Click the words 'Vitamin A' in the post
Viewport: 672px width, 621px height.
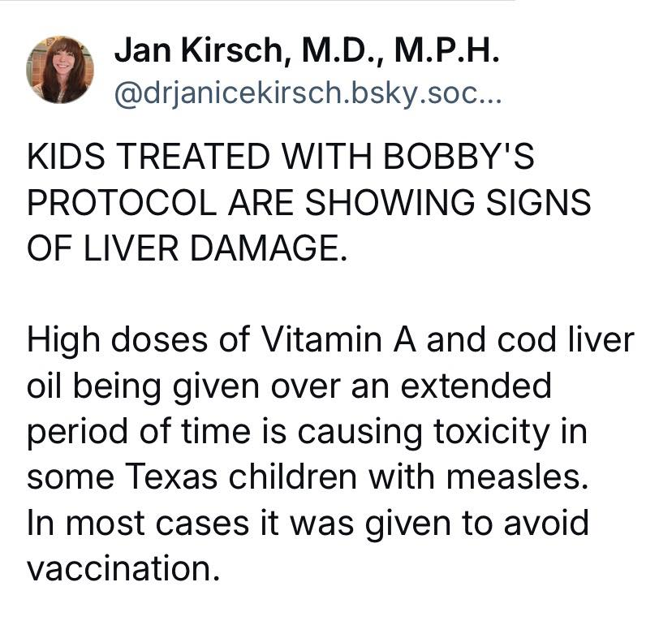point(338,340)
